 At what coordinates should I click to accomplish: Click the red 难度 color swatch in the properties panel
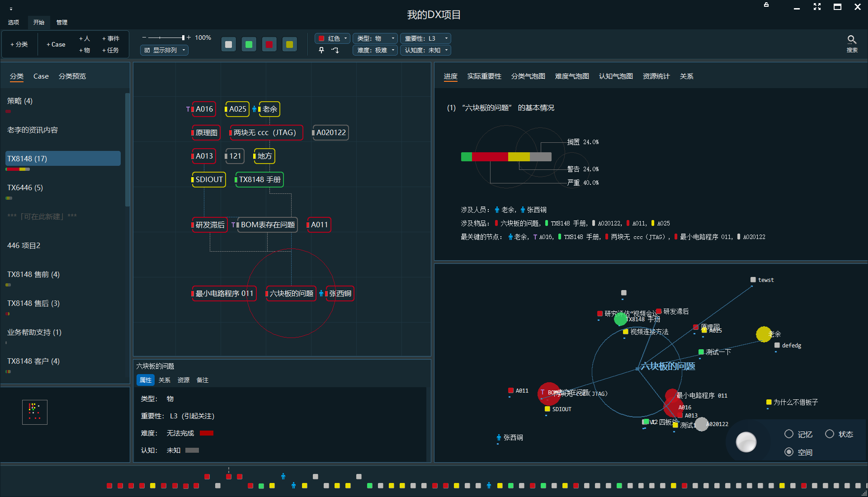pyautogui.click(x=207, y=433)
